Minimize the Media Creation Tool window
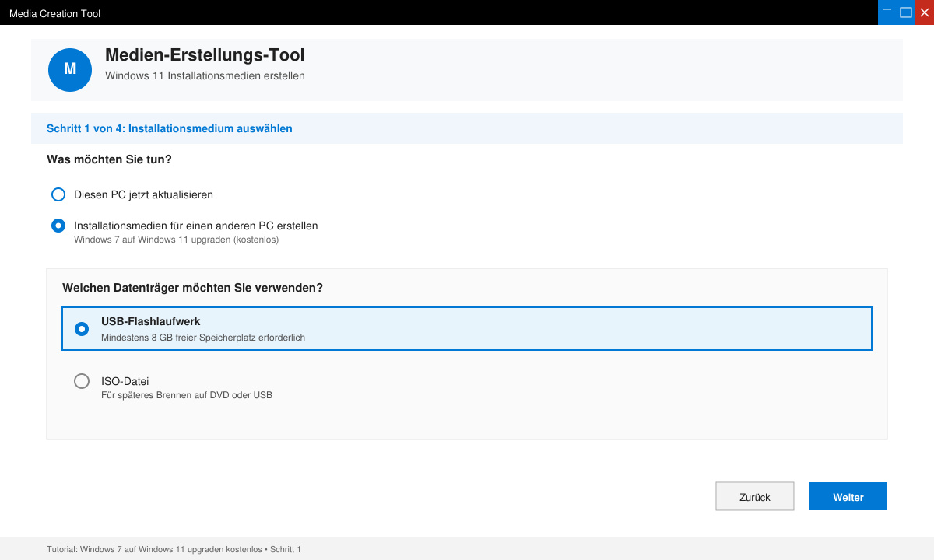 [887, 12]
